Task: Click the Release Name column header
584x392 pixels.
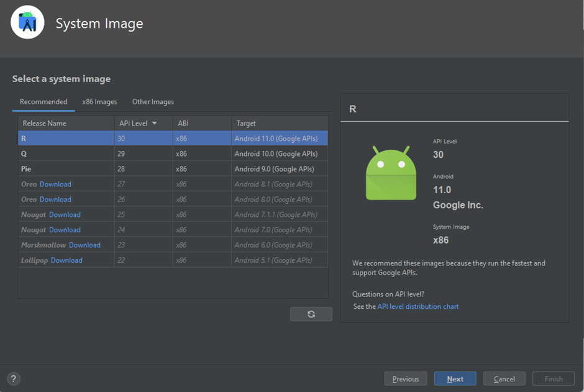Action: [x=66, y=123]
